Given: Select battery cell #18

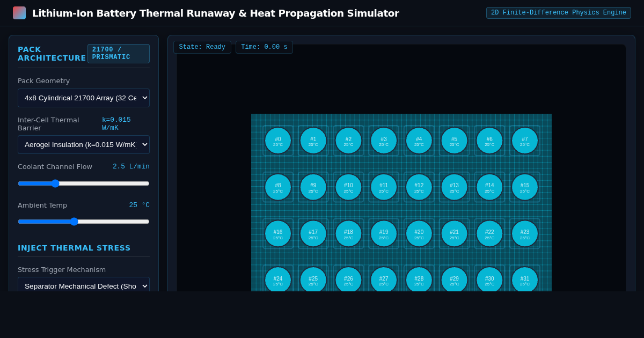Looking at the screenshot, I should click(x=348, y=234).
